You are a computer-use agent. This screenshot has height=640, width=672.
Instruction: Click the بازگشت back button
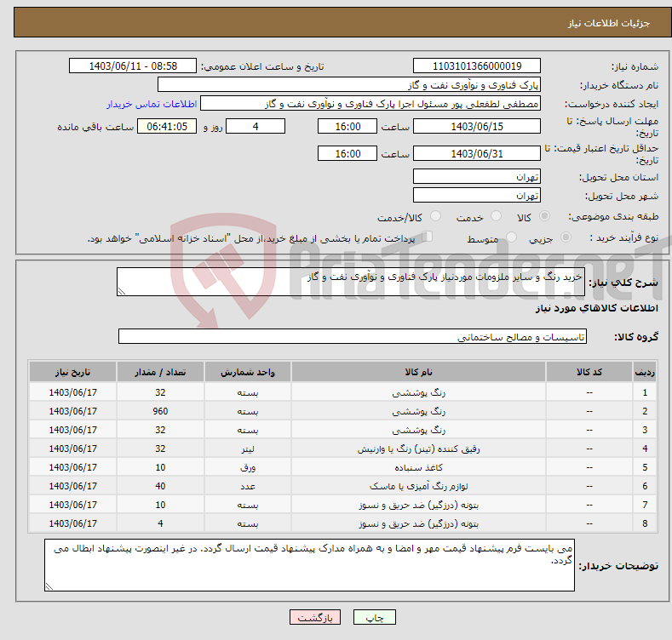click(x=314, y=617)
